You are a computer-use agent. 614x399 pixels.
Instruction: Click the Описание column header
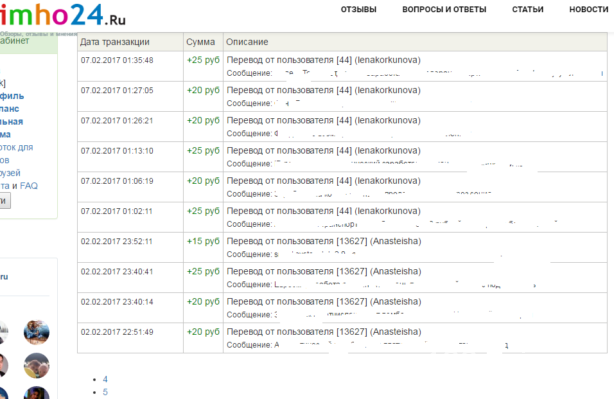pos(247,42)
